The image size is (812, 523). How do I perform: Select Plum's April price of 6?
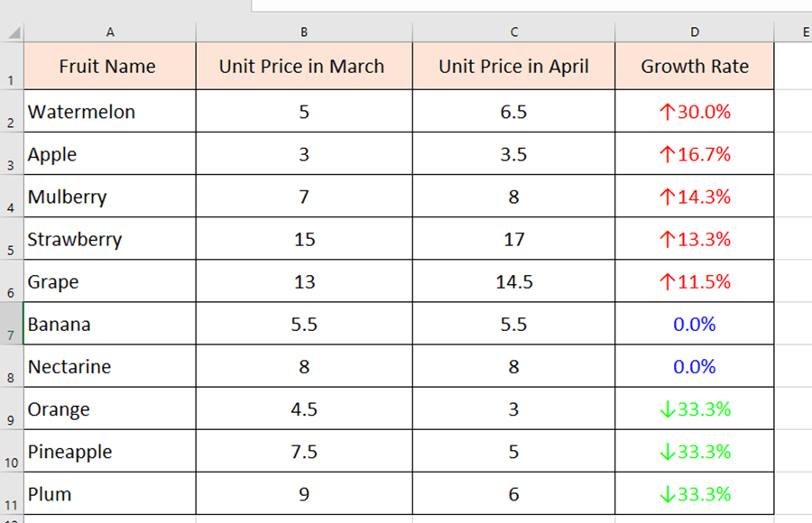pyautogui.click(x=513, y=493)
